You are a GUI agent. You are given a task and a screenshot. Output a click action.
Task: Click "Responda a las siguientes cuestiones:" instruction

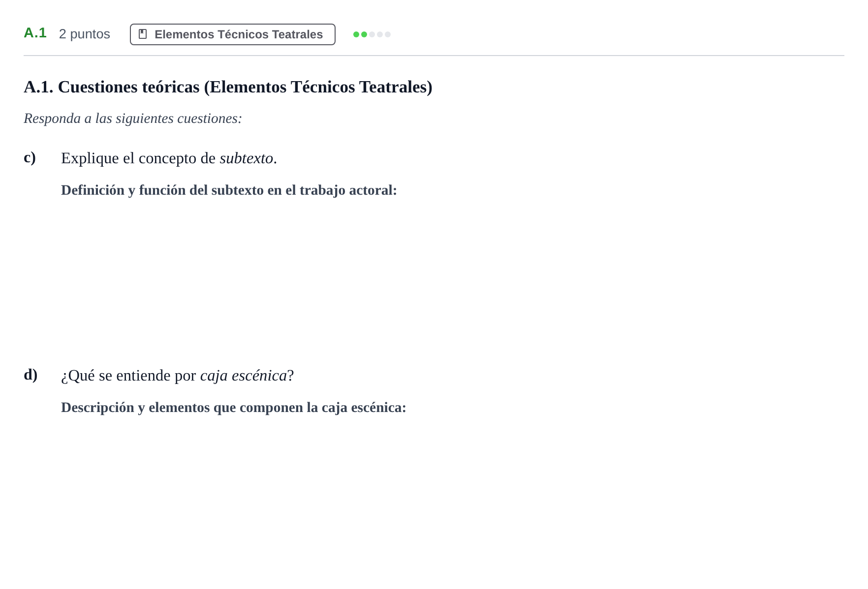tap(133, 118)
